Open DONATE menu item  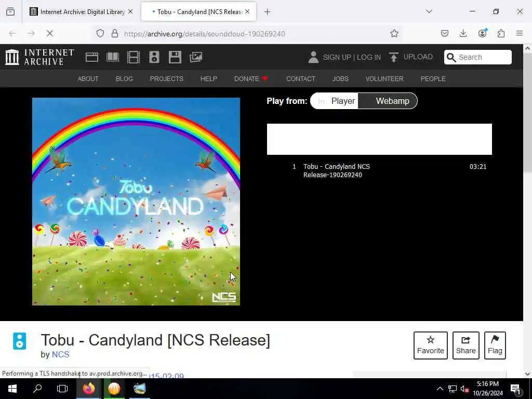[x=251, y=79]
